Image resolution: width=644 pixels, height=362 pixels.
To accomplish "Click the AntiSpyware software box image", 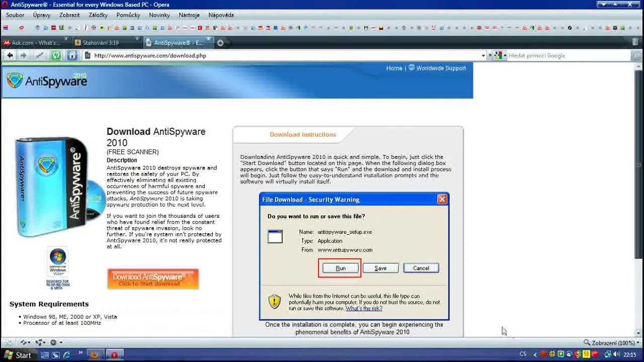I will pos(59,187).
